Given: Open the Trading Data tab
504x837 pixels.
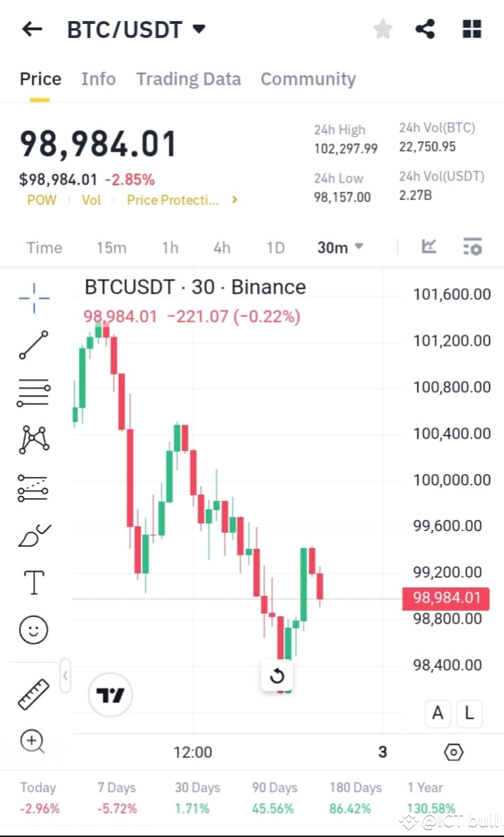Looking at the screenshot, I should pyautogui.click(x=188, y=79).
